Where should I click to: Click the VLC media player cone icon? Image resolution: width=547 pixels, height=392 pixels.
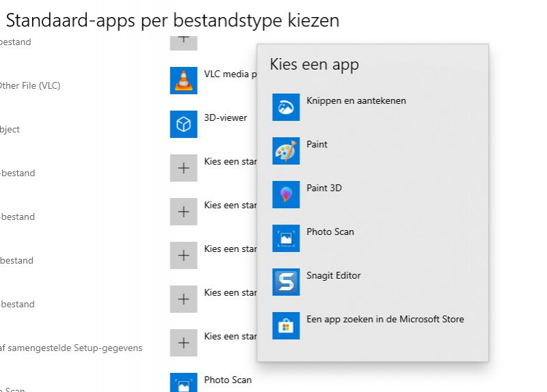coord(183,80)
